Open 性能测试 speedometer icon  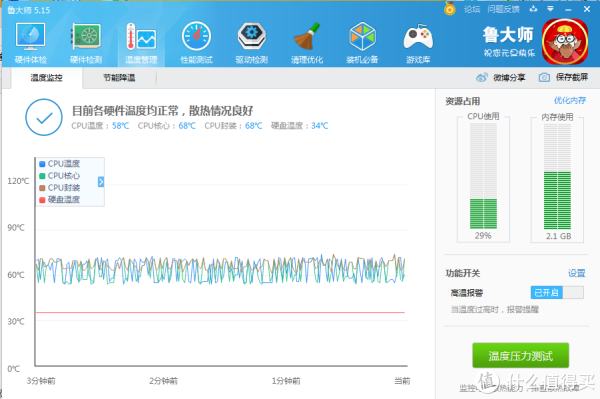[196, 43]
